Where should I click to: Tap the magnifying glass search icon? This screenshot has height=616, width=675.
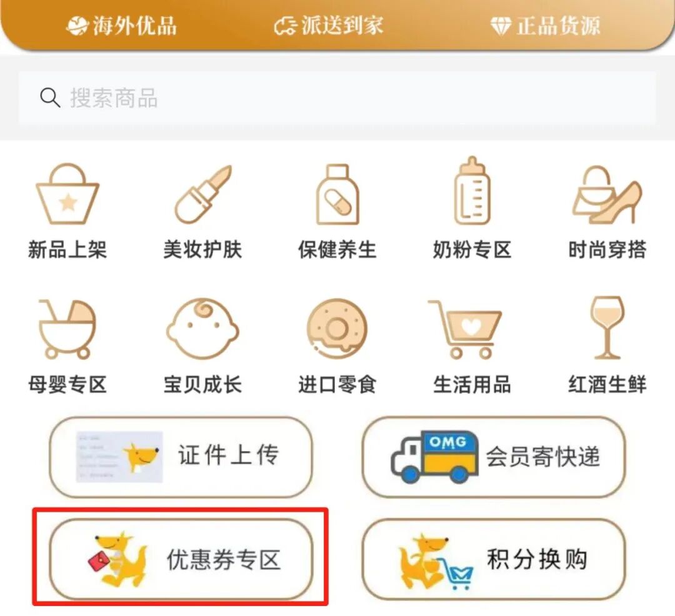(x=50, y=97)
